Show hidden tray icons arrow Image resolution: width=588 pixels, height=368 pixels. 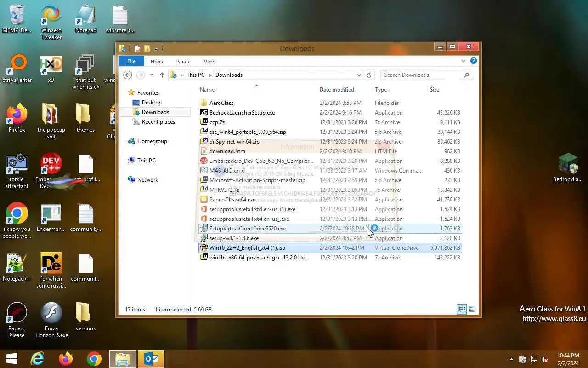click(511, 359)
